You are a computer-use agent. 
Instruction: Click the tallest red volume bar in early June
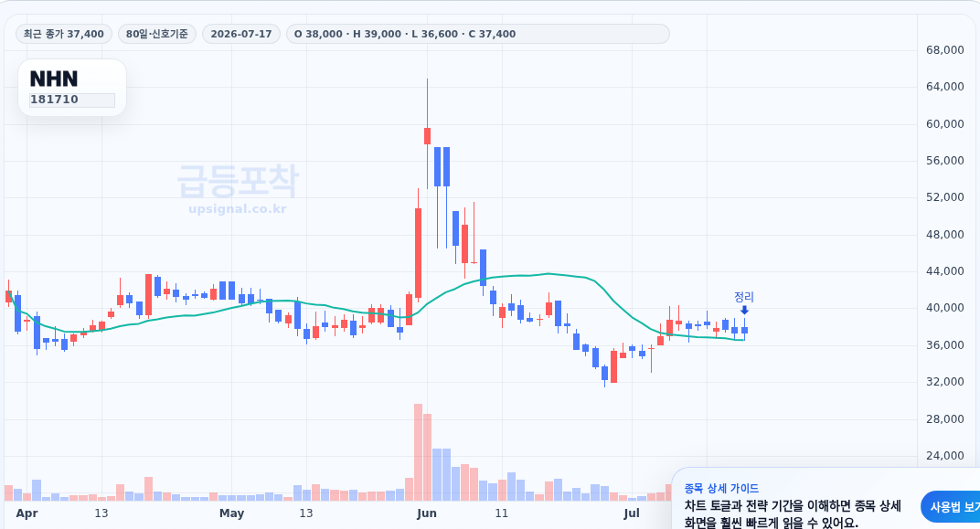pyautogui.click(x=418, y=452)
